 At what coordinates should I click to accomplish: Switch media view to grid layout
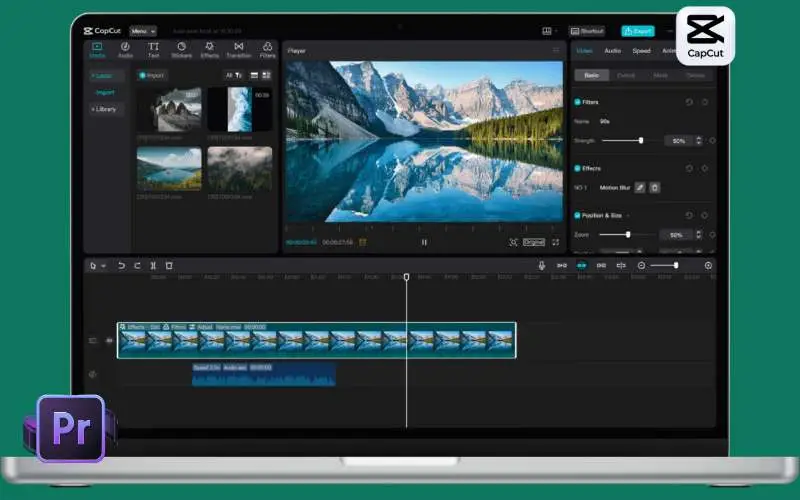[266, 76]
